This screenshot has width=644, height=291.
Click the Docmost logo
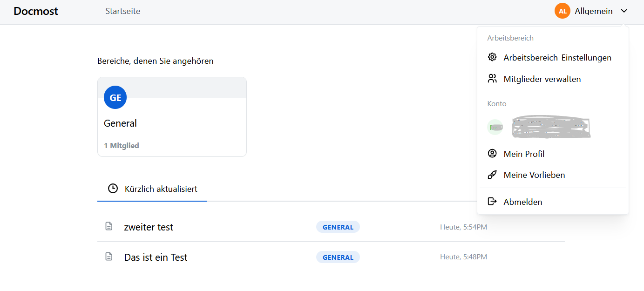[x=36, y=11]
